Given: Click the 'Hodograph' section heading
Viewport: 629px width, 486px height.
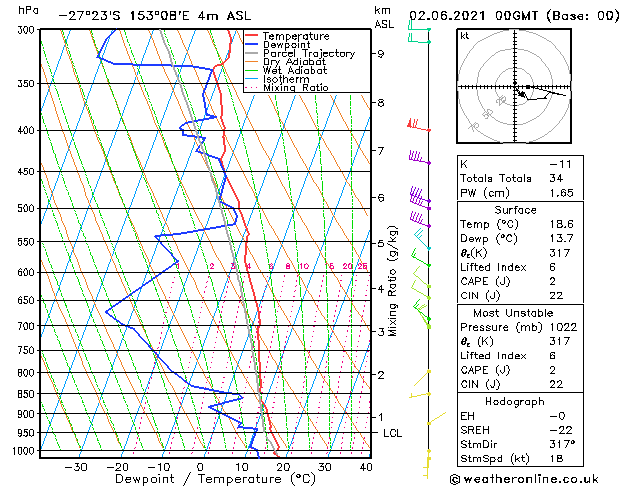Looking at the screenshot, I should click(x=515, y=402).
